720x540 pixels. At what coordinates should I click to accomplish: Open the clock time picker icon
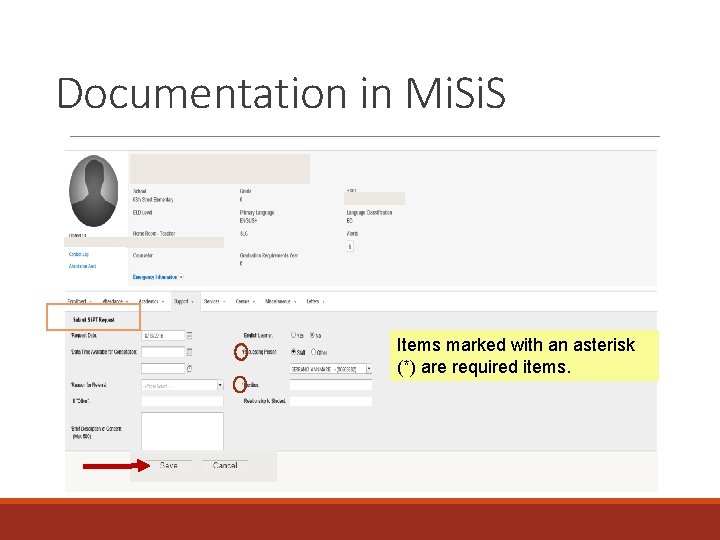[x=189, y=368]
